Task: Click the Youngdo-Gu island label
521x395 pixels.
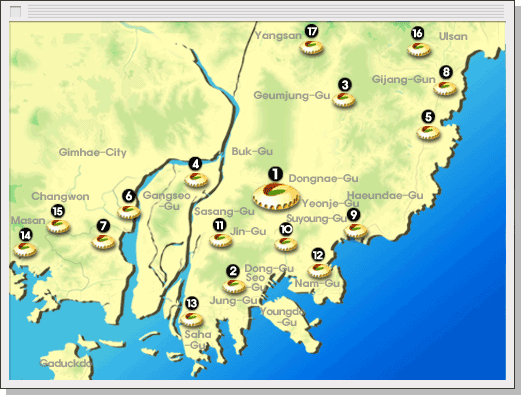Action: tap(282, 317)
